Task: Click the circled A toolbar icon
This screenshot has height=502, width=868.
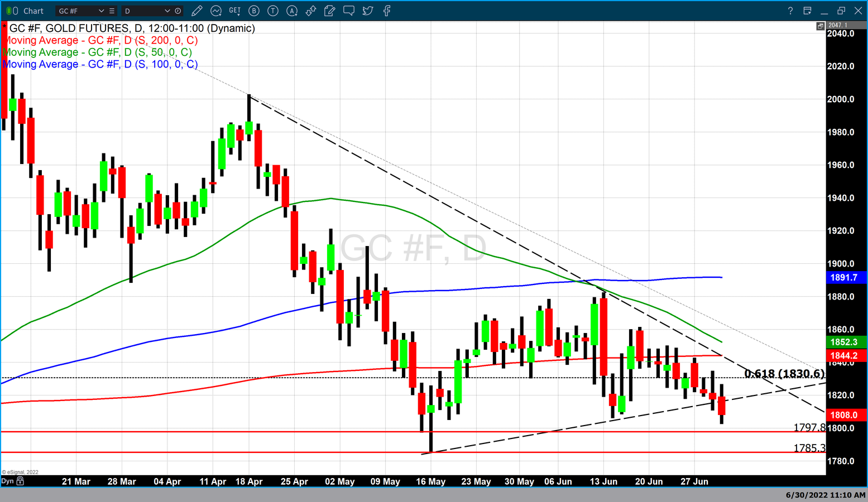Action: point(292,11)
